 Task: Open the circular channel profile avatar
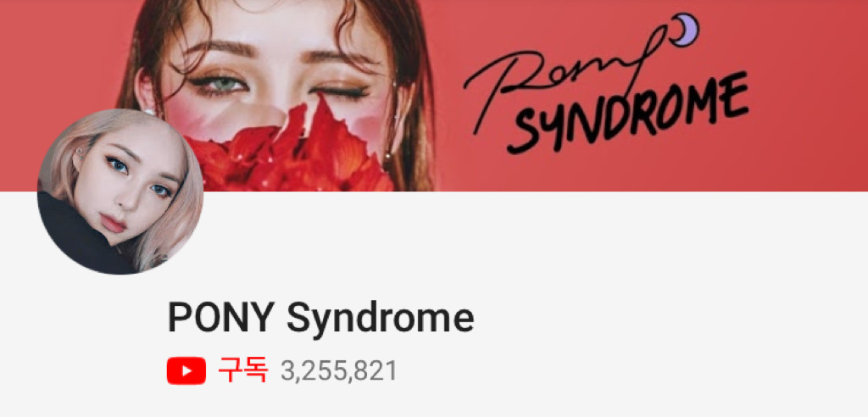(120, 192)
